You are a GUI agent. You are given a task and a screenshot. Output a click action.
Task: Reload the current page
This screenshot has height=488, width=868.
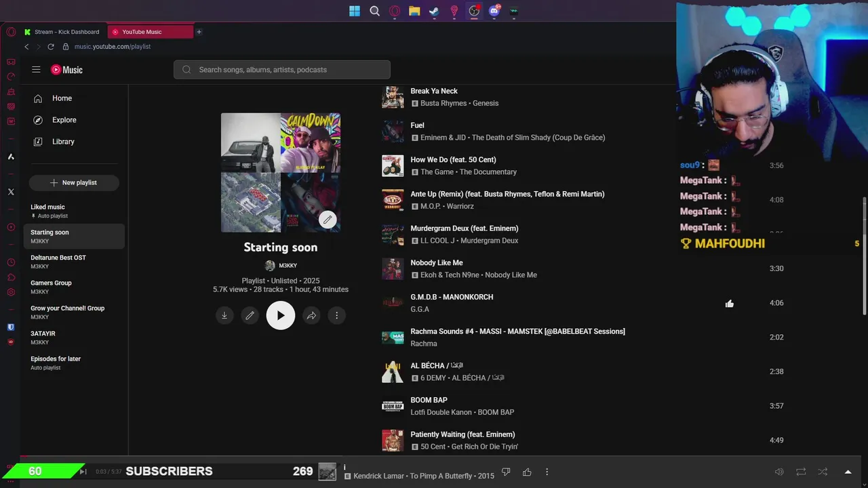[51, 47]
